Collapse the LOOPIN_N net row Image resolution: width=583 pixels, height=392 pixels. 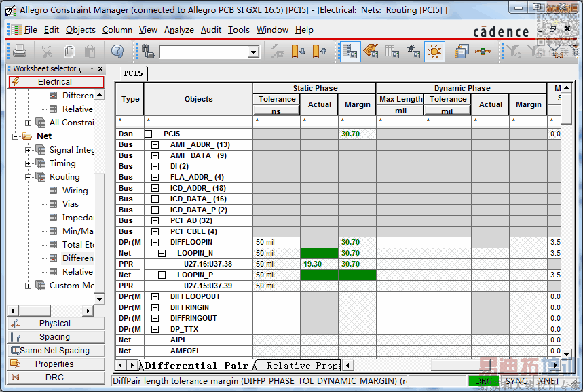pos(162,254)
